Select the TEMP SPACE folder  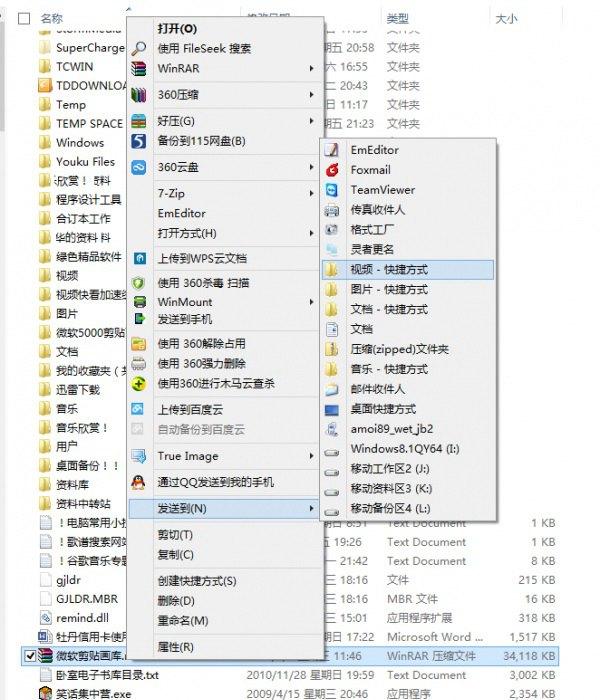click(89, 124)
